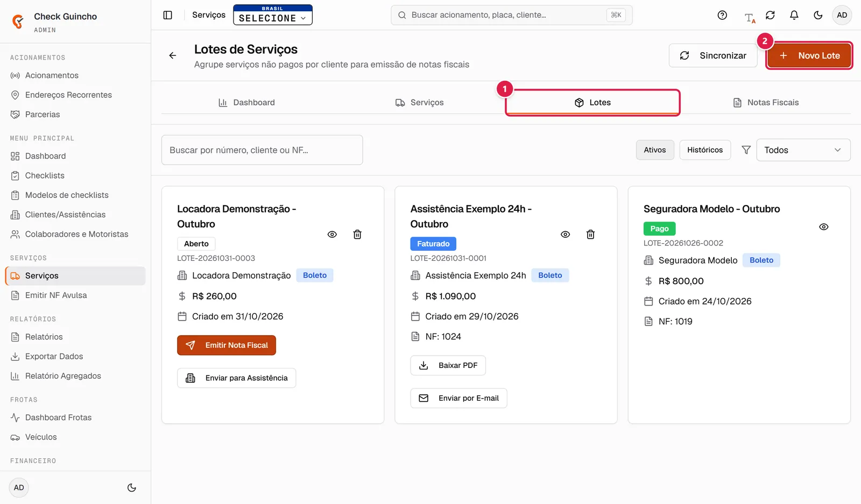This screenshot has height=504, width=861.
Task: Toggle theme with sidebar bottom moon icon
Action: point(131,488)
